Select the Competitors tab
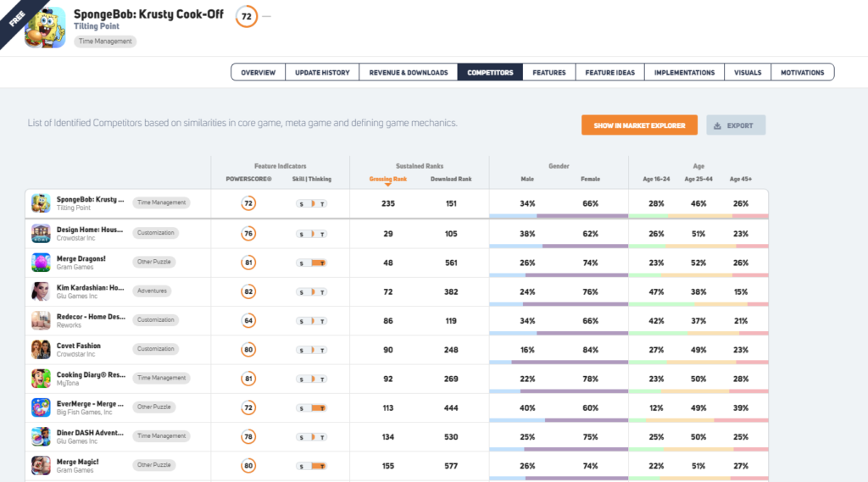The height and width of the screenshot is (482, 868). click(x=490, y=73)
